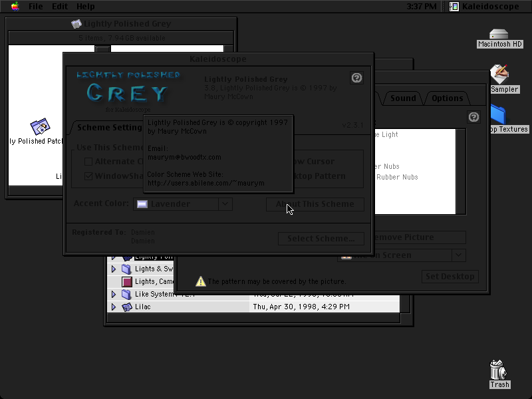Open the Edit menu
Viewport: 532px width, 399px height.
tap(60, 7)
